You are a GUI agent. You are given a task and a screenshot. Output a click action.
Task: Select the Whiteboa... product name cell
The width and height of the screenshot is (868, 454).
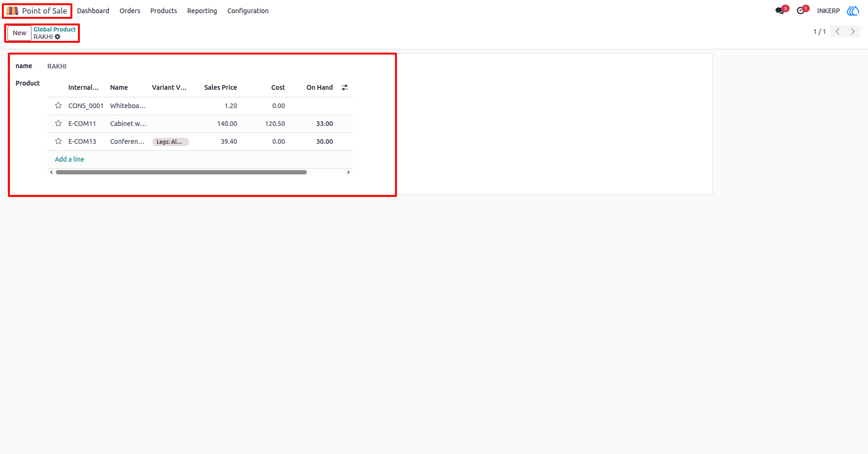point(128,106)
